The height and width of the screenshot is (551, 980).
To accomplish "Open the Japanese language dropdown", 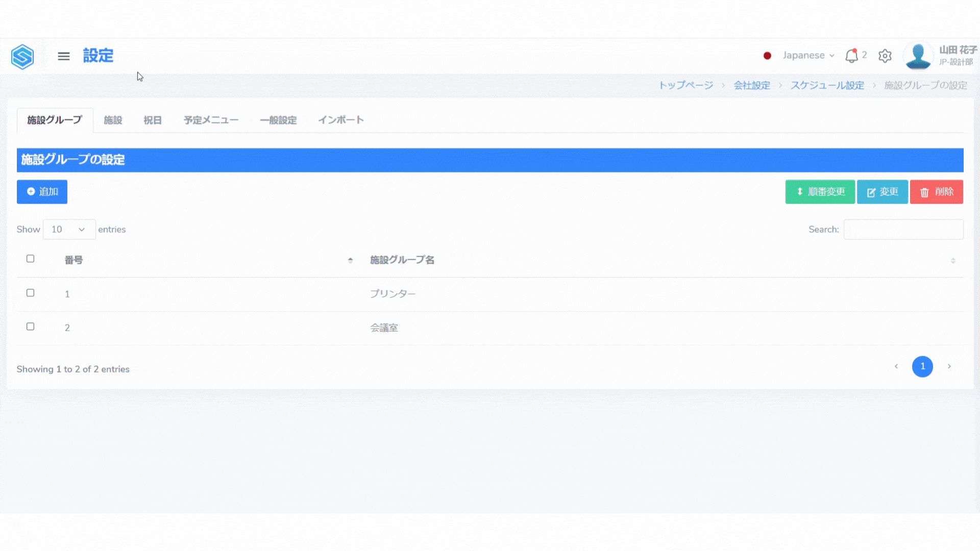I will click(808, 55).
